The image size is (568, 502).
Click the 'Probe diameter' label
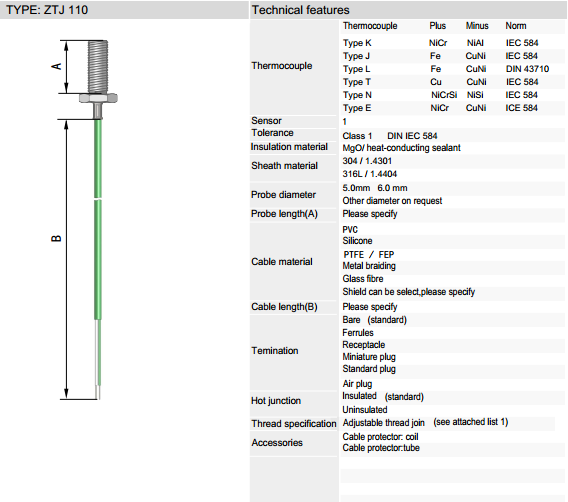coord(283,194)
